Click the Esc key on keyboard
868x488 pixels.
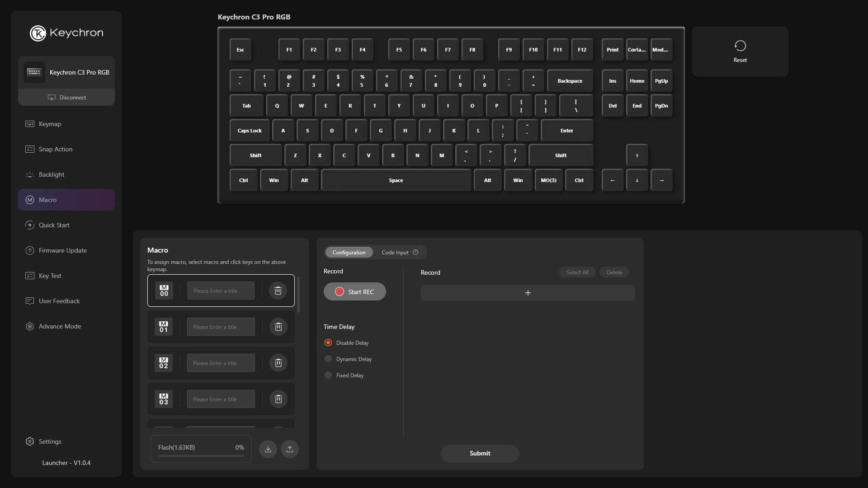[241, 50]
